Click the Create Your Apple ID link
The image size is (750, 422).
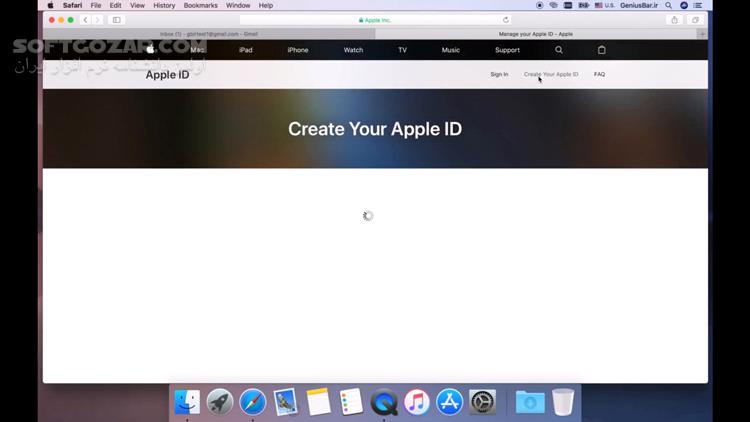[x=551, y=74]
